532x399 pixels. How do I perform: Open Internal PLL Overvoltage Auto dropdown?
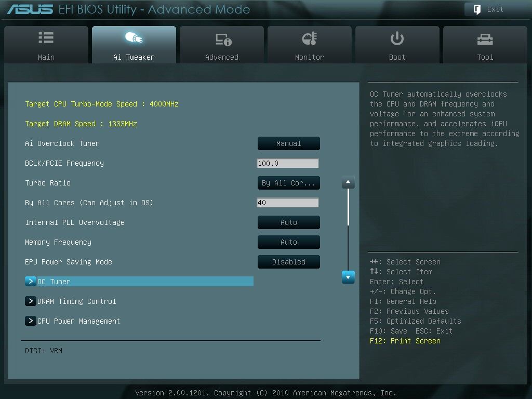pos(289,222)
